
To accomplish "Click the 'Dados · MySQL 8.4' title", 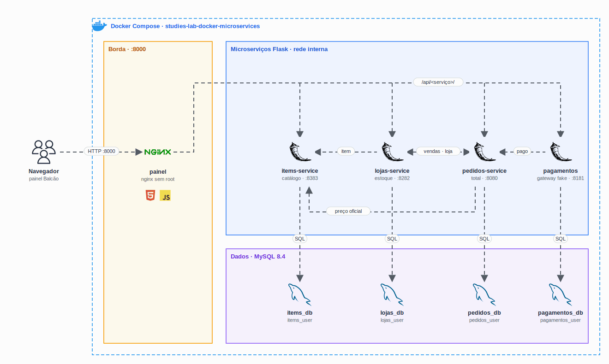I will [258, 257].
